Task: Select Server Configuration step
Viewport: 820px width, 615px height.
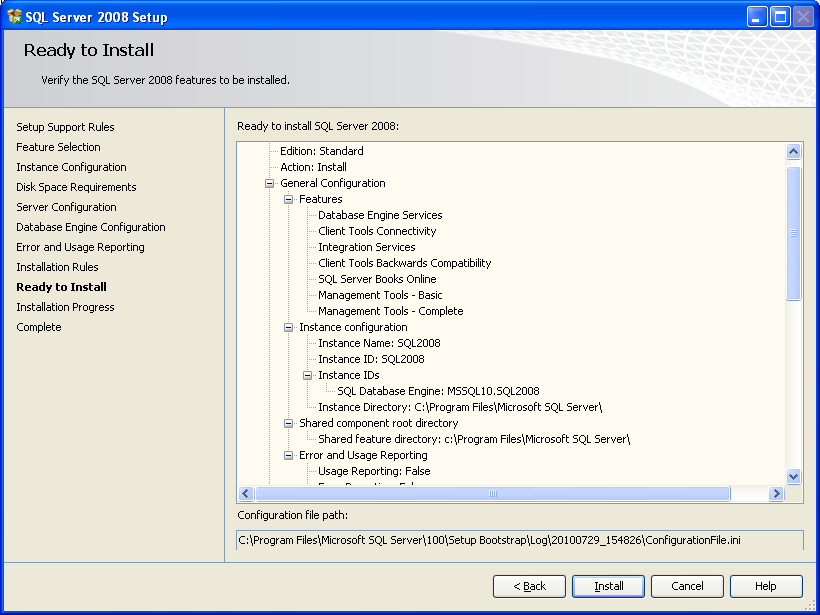Action: (x=66, y=207)
